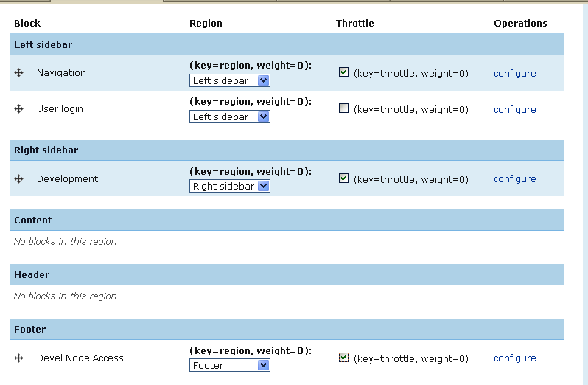The image size is (588, 385).
Task: Click the region label above Navigation's dropdown
Action: pos(251,66)
